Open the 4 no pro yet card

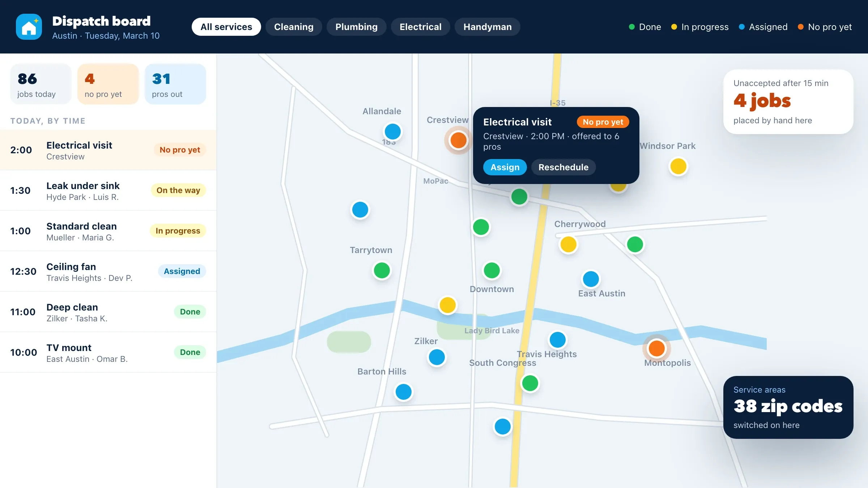108,84
